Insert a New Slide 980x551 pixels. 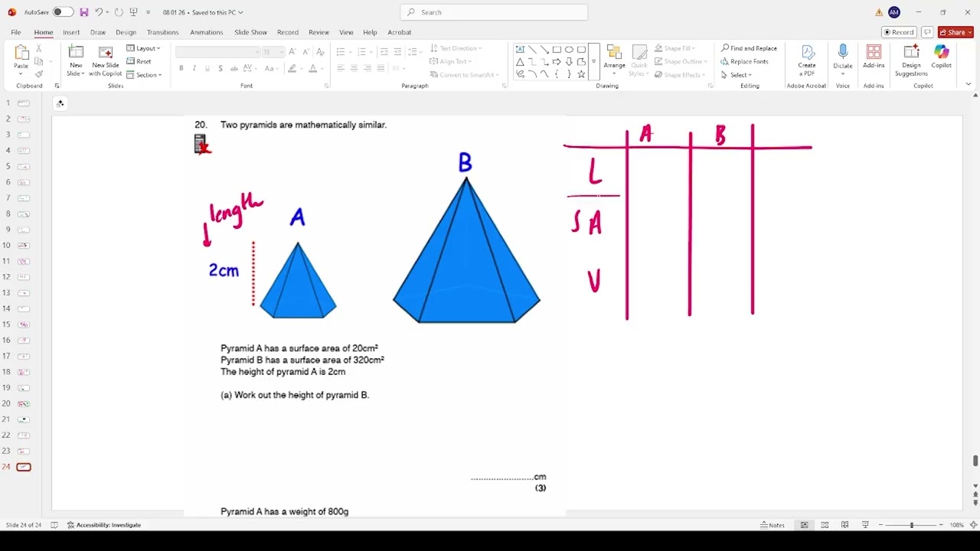76,60
